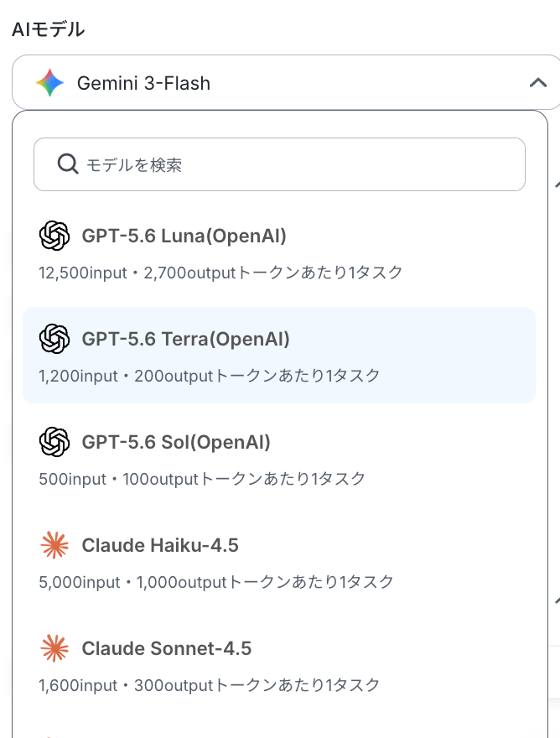Click the Claude starburst icon for Sonnet-4.5

54,648
